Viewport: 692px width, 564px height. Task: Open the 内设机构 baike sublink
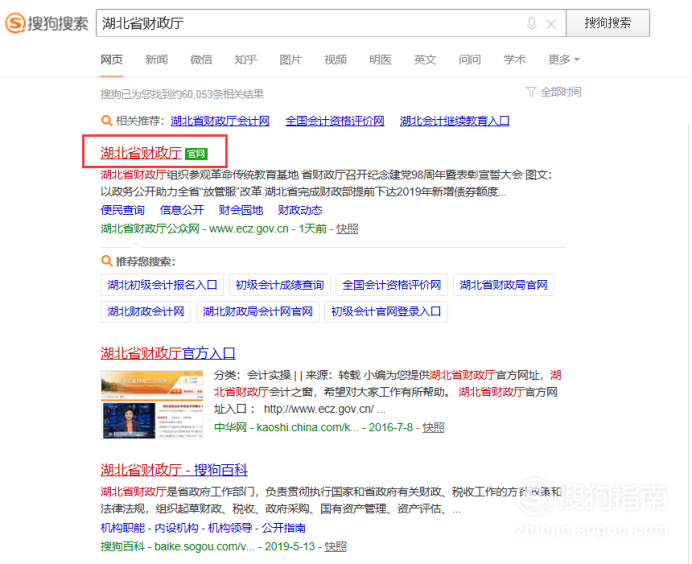(176, 528)
